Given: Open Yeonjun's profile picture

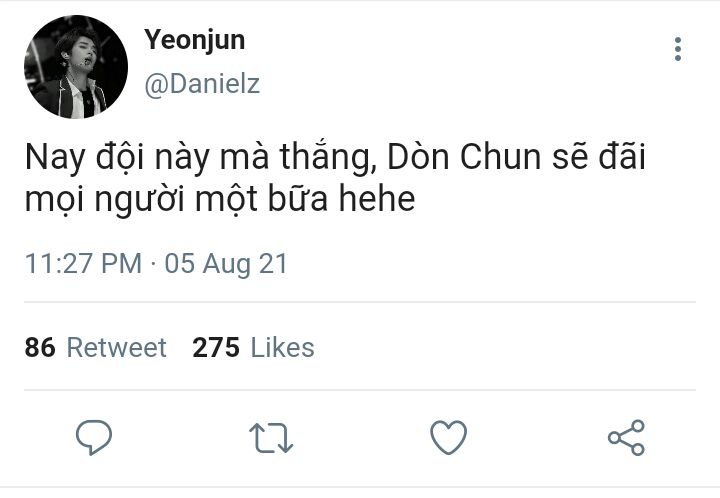Looking at the screenshot, I should coord(75,67).
